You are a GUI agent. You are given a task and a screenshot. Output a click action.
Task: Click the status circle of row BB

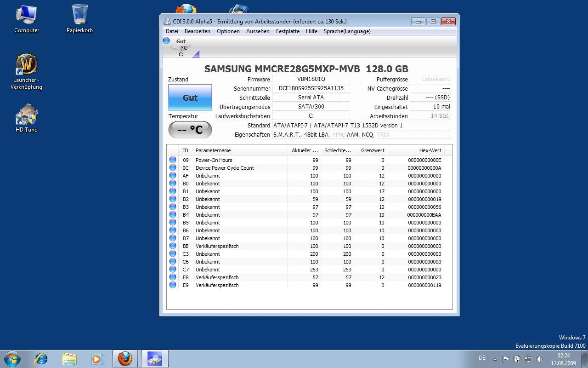tap(173, 246)
